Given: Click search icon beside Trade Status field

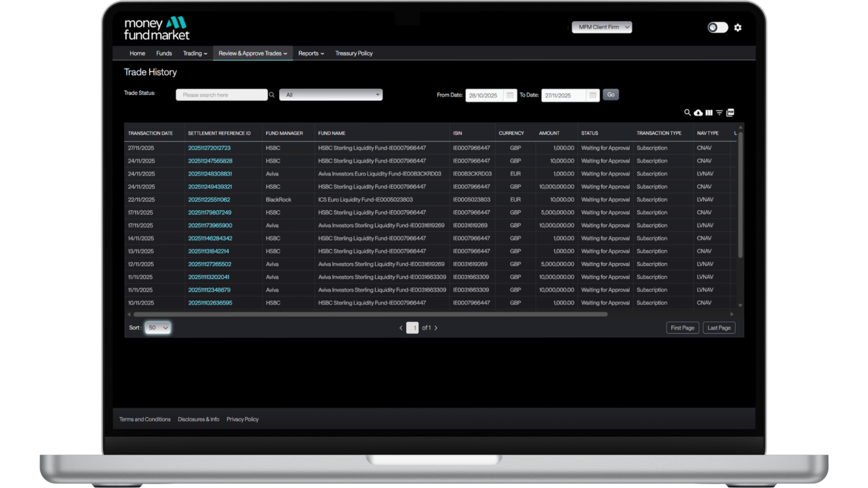Looking at the screenshot, I should (272, 95).
